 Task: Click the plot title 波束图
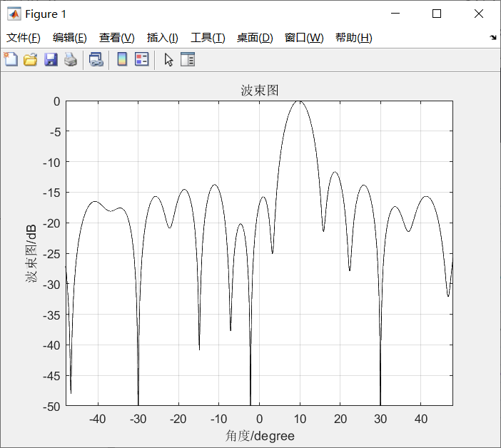coord(260,91)
